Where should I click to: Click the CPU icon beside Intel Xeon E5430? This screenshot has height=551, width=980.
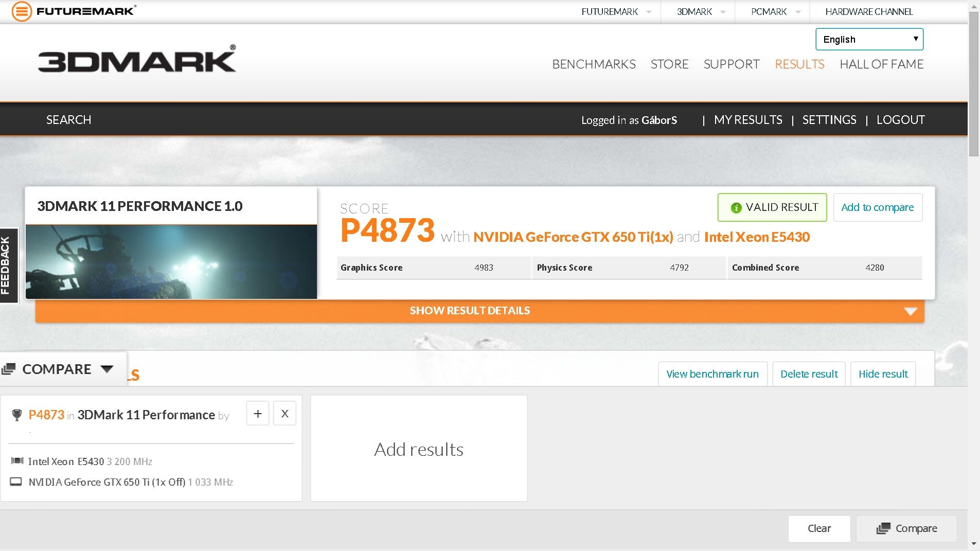click(17, 461)
